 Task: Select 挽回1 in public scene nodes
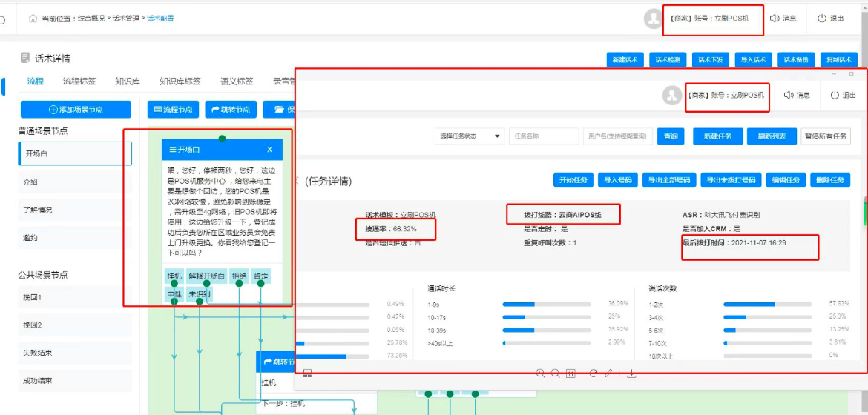coord(75,298)
